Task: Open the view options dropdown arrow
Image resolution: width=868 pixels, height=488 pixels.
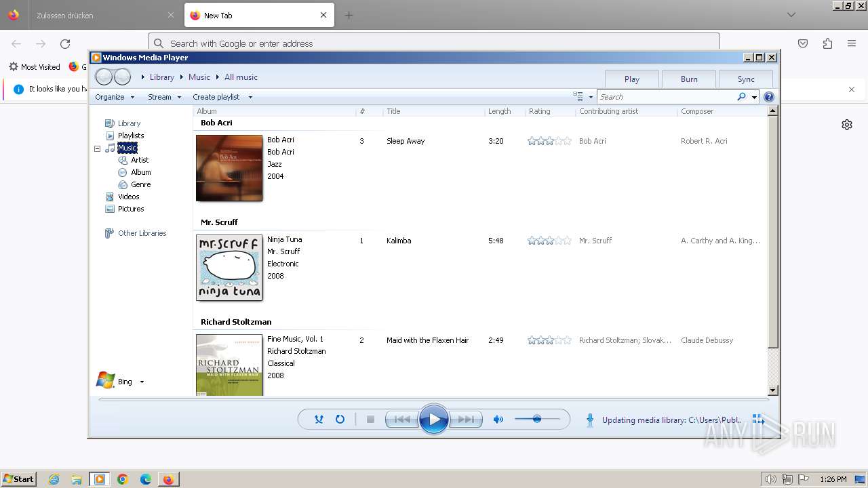Action: tap(591, 97)
